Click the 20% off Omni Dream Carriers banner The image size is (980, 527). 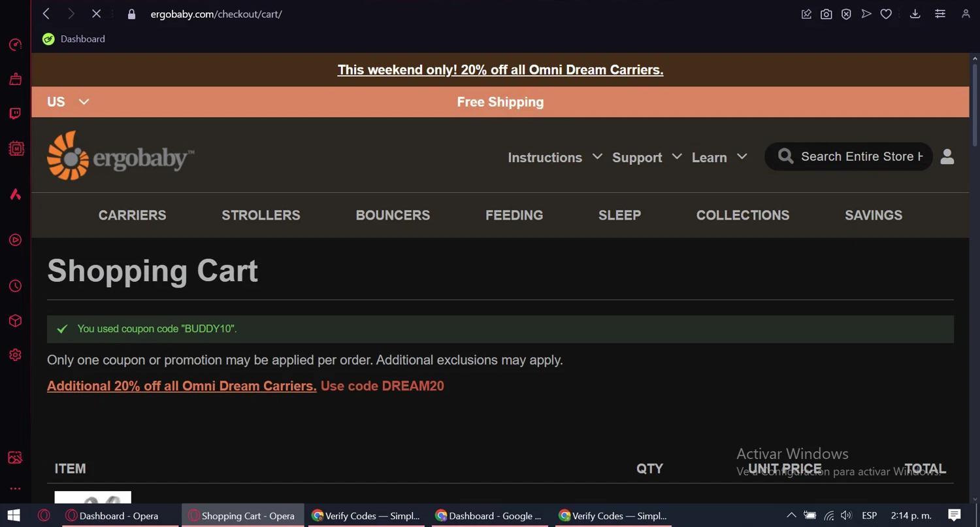coord(500,70)
